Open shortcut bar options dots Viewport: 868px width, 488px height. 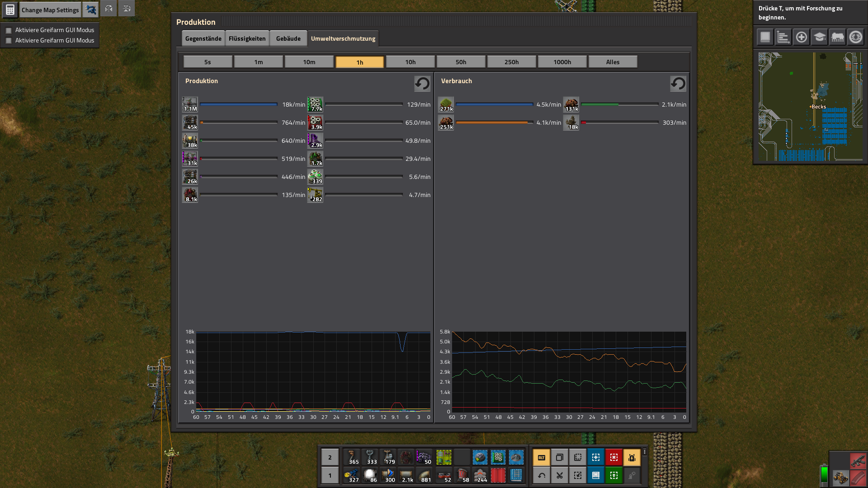645,452
